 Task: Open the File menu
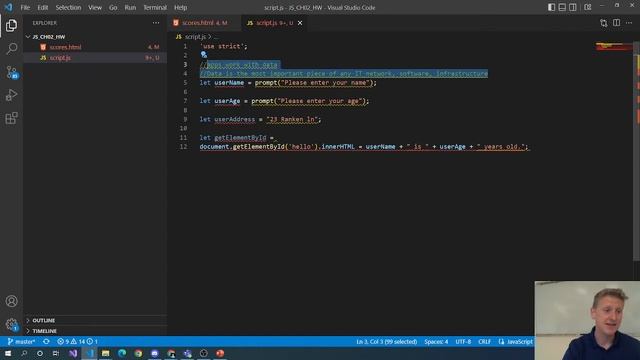coord(25,7)
